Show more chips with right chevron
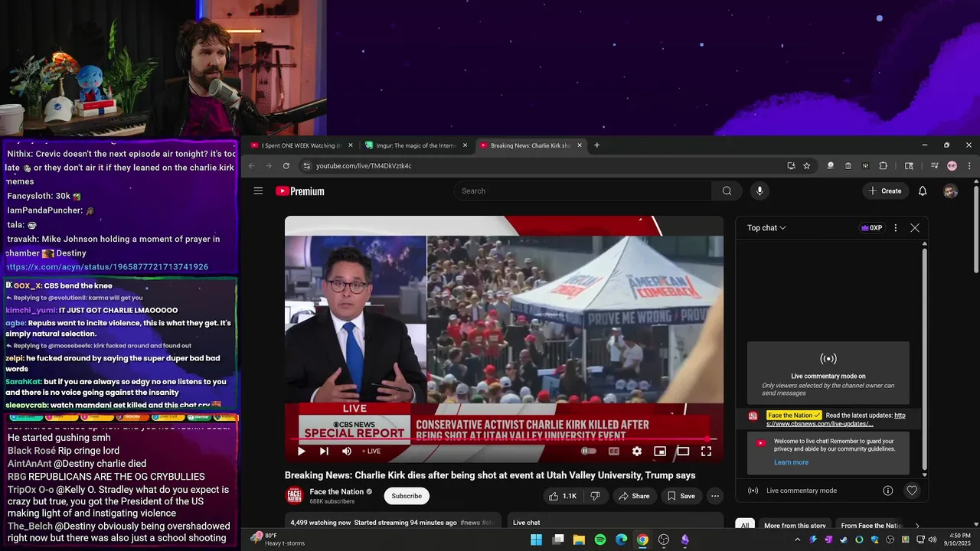The width and height of the screenshot is (980, 551). [917, 526]
